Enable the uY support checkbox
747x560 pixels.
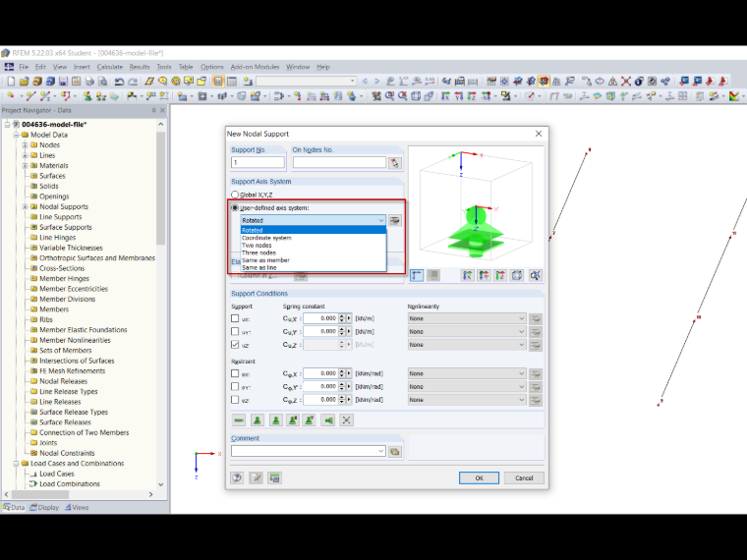(235, 331)
